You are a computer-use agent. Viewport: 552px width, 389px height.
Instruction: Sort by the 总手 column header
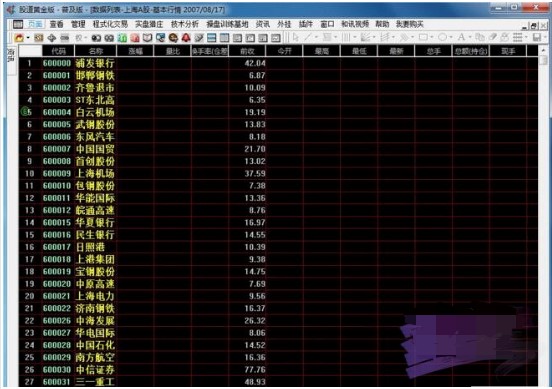[433, 51]
